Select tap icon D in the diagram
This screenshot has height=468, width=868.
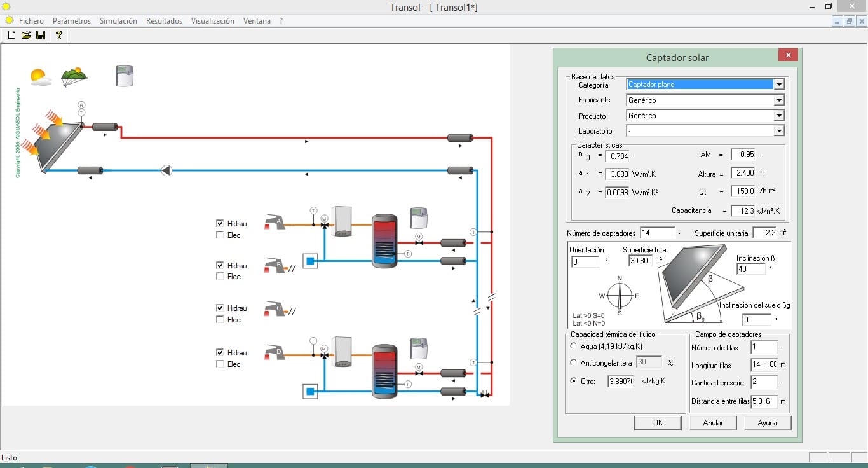point(275,352)
